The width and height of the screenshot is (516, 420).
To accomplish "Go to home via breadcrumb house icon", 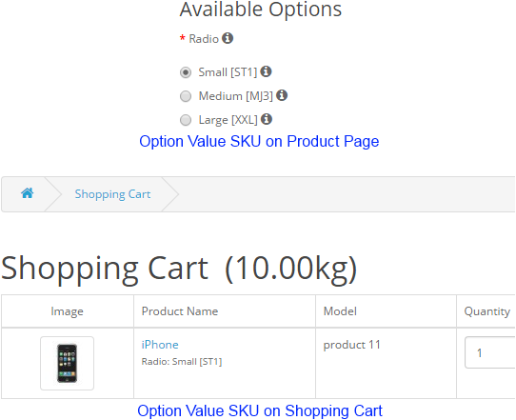I will tap(28, 193).
